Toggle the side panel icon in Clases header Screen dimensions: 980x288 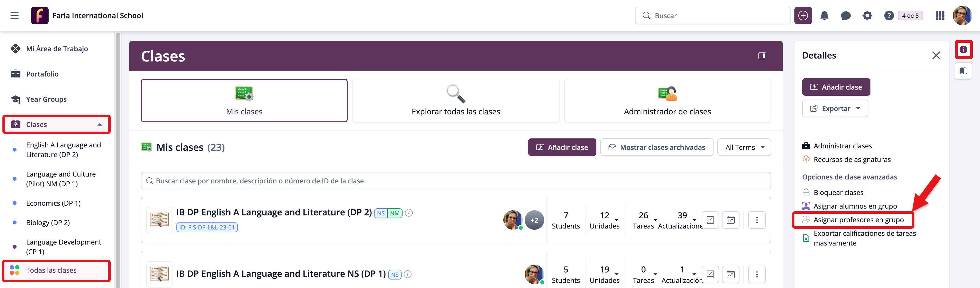pos(762,56)
